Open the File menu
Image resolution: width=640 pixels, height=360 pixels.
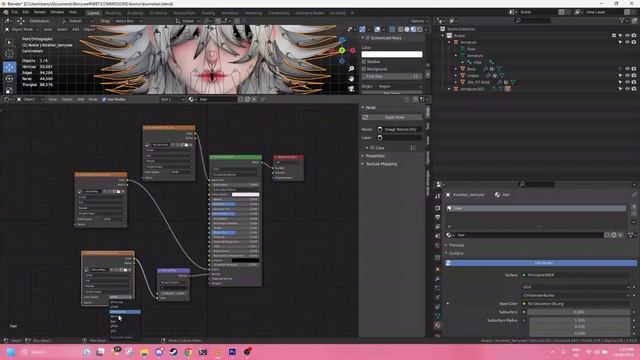(x=15, y=12)
